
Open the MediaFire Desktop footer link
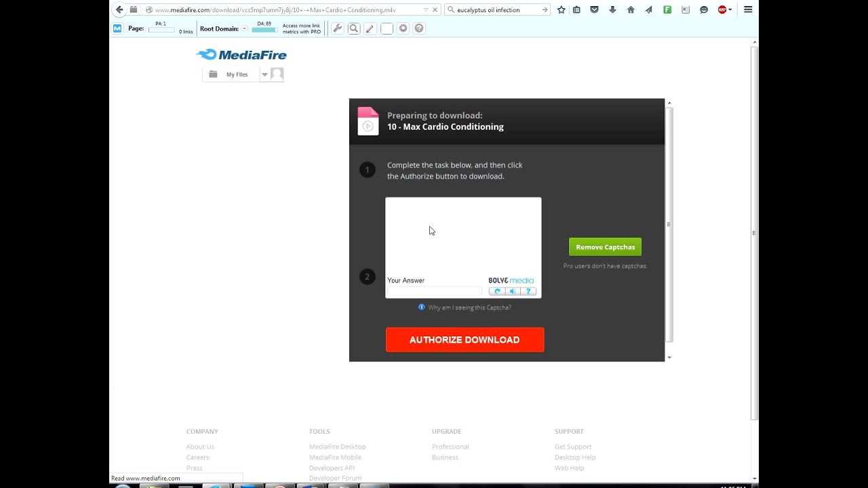coord(337,447)
